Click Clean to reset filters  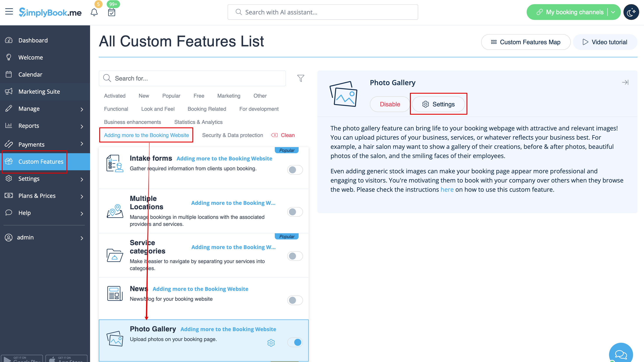283,135
